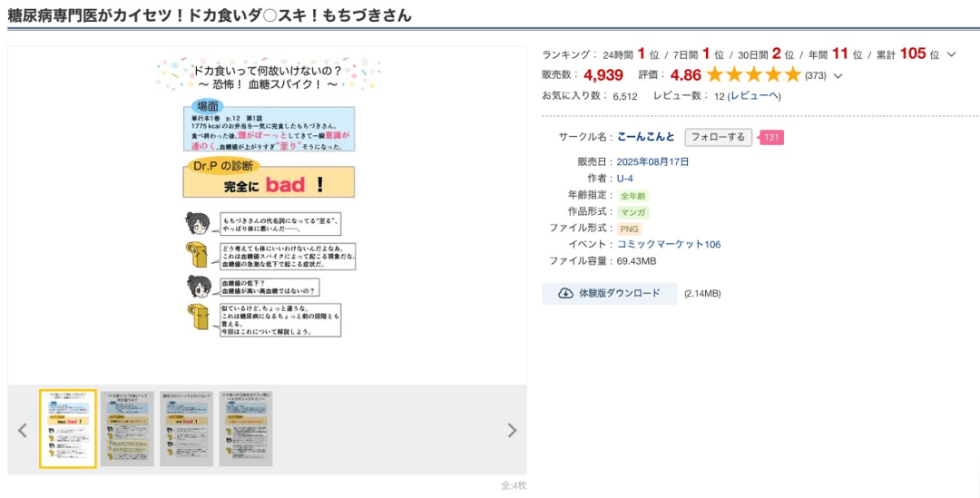980x498 pixels.
Task: Click the trial size (2.14MB) text
Action: pos(701,294)
